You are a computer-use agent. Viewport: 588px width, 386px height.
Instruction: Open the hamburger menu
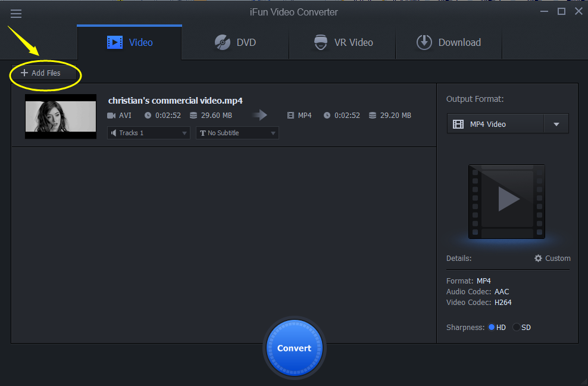point(15,14)
